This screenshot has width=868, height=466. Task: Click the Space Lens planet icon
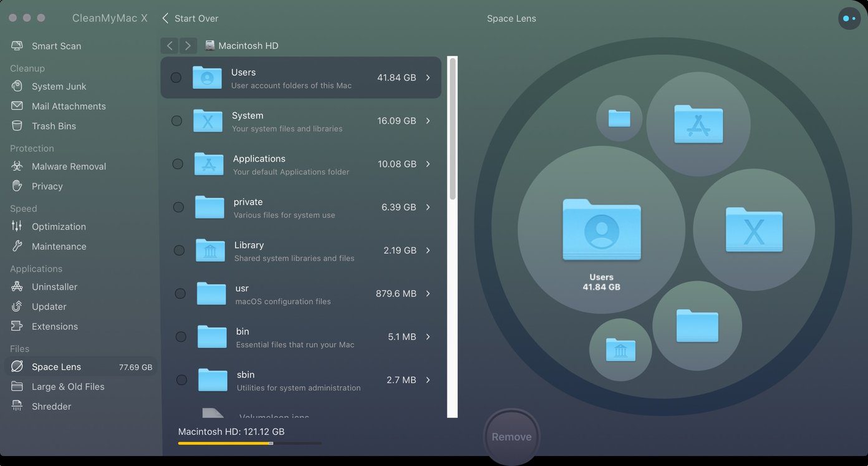(x=17, y=367)
